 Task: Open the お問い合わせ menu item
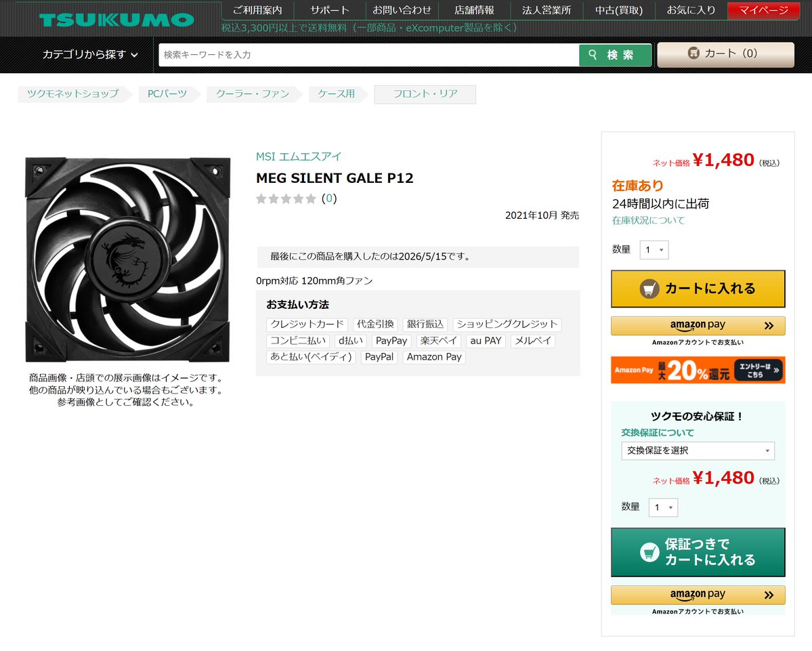402,10
